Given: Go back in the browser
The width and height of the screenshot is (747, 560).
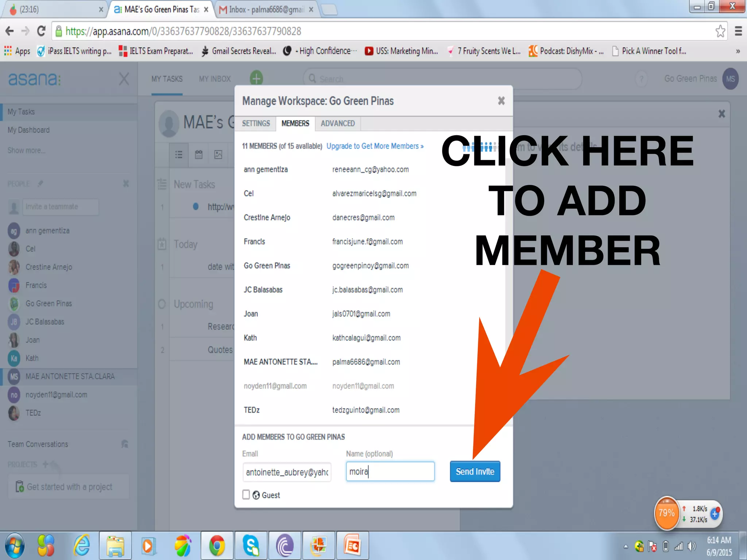Looking at the screenshot, I should pyautogui.click(x=9, y=31).
